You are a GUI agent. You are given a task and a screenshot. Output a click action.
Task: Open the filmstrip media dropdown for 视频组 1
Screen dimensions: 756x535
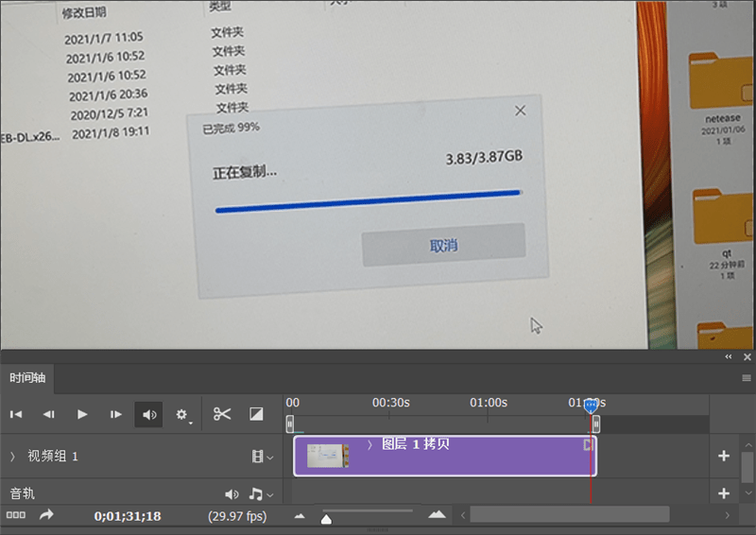[263, 457]
